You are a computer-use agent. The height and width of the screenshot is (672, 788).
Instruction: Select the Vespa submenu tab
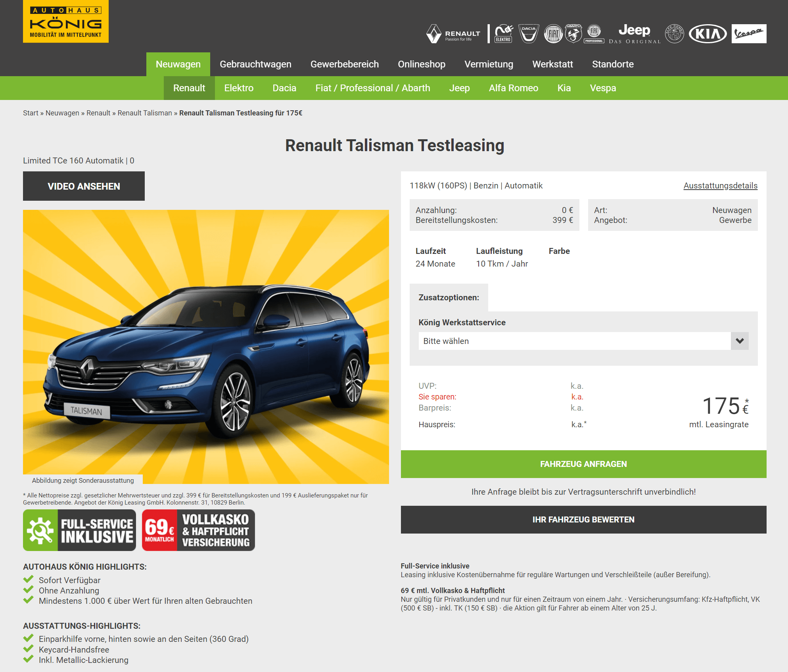pyautogui.click(x=603, y=88)
